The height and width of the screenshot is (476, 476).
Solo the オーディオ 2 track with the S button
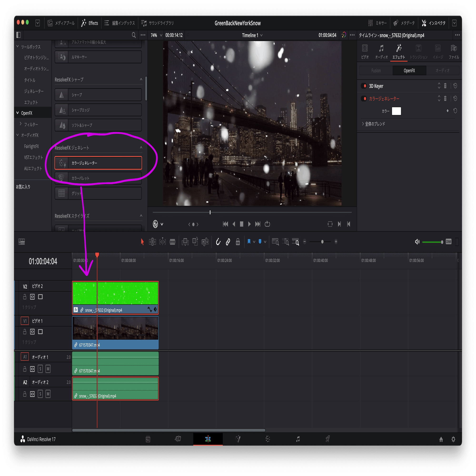(40, 394)
